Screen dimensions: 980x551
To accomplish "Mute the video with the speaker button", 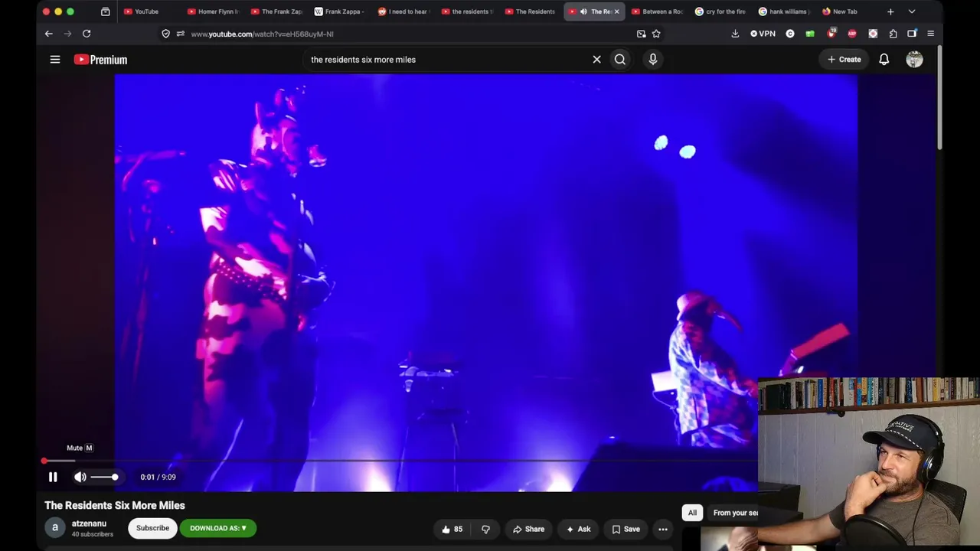I will 80,477.
